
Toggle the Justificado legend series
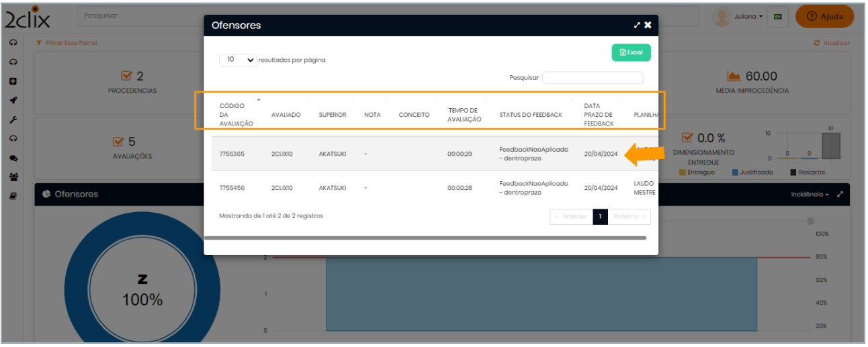(x=752, y=172)
